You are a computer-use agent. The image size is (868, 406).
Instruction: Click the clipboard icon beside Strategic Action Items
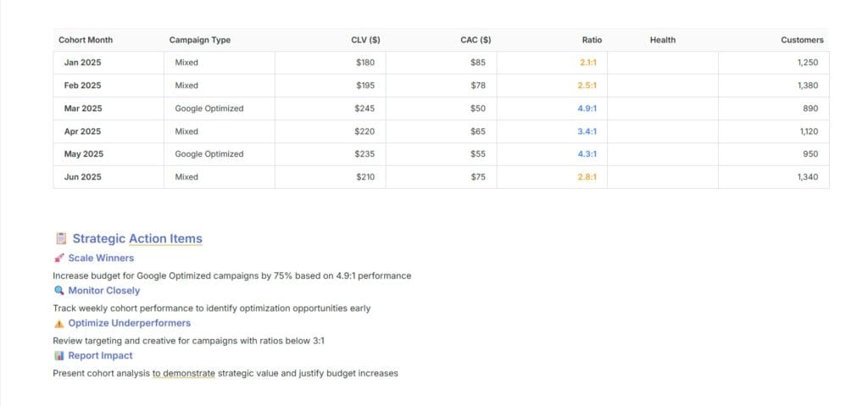[x=61, y=239]
